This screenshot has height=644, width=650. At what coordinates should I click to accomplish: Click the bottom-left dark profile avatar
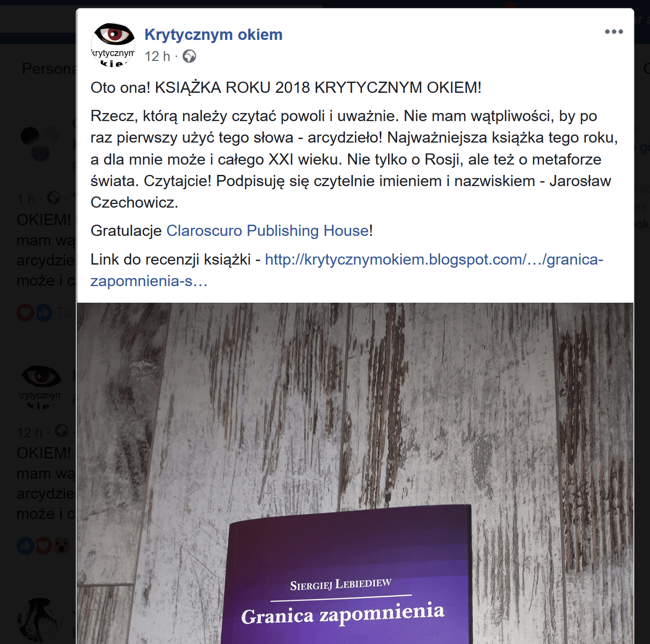(40, 621)
